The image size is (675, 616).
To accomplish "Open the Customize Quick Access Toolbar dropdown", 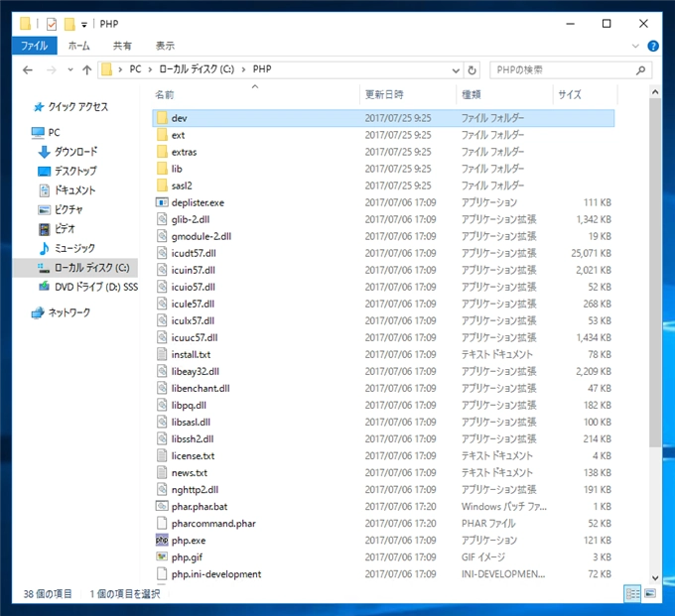I will pyautogui.click(x=84, y=25).
